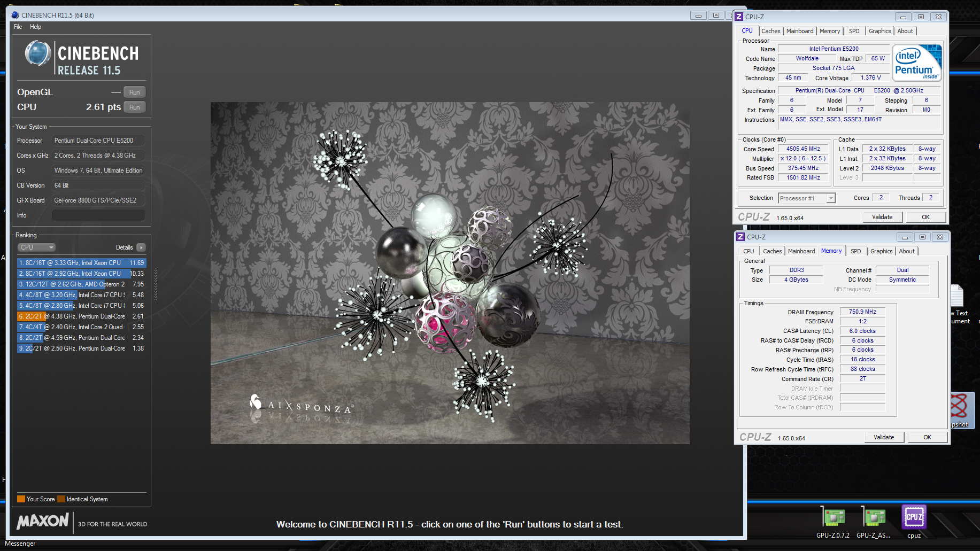980x551 pixels.
Task: Select rank 9 Pentium 2.50 GHz entry
Action: pyautogui.click(x=81, y=348)
